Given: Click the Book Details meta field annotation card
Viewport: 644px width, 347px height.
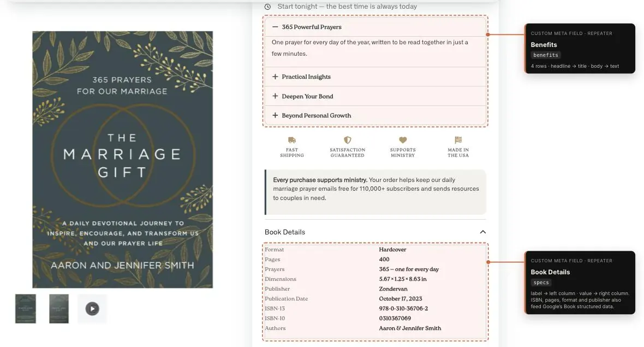Looking at the screenshot, I should click(x=580, y=283).
